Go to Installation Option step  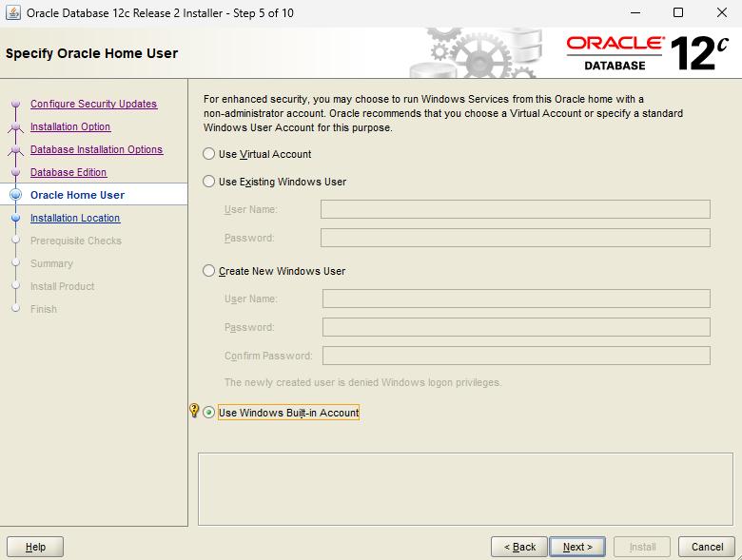[70, 126]
